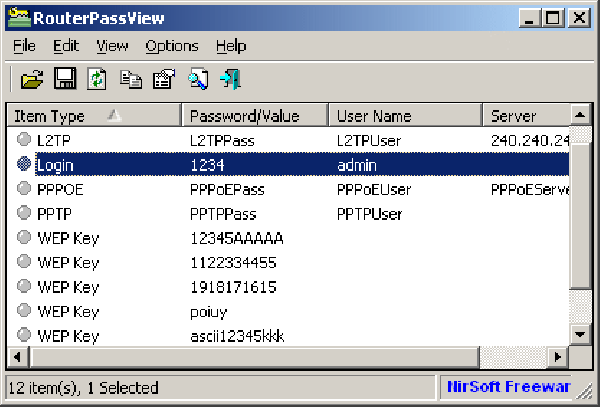Click the Copy Selected Items icon
This screenshot has height=407, width=600.
click(131, 79)
